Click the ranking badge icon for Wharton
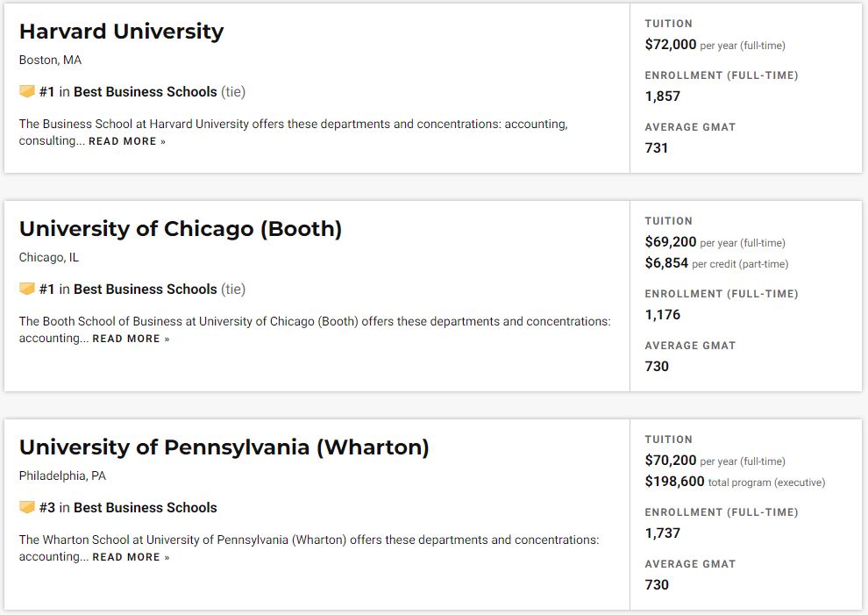The height and width of the screenshot is (615, 868). pyautogui.click(x=27, y=506)
